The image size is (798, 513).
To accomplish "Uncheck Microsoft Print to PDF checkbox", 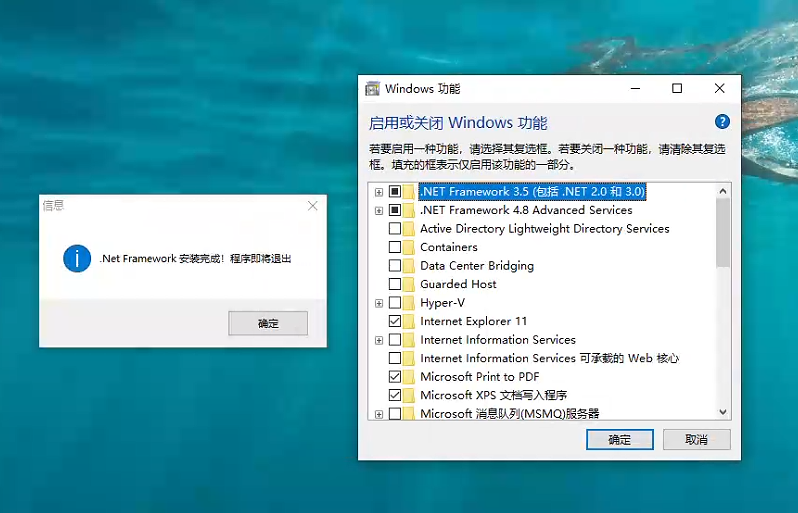I will point(395,377).
